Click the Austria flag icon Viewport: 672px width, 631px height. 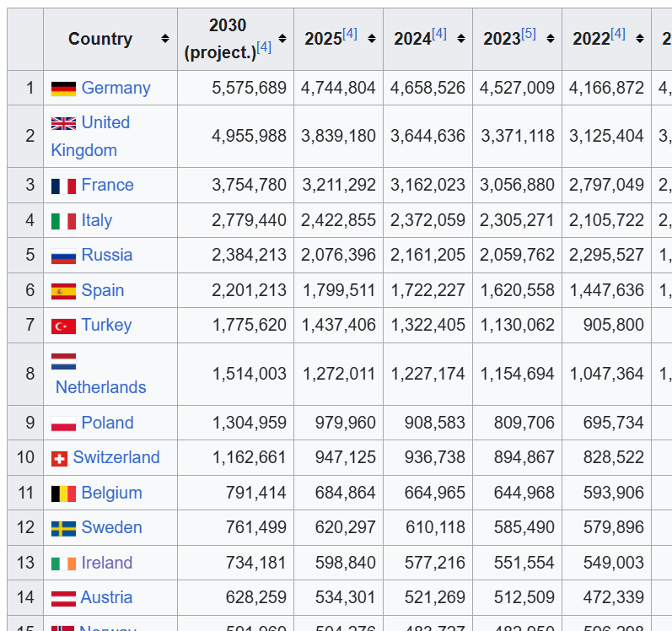(63, 598)
